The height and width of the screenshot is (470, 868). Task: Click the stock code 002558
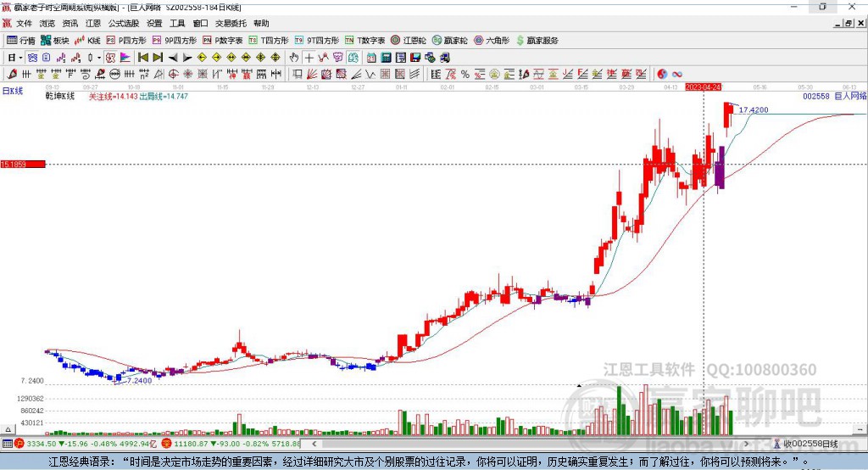(x=816, y=96)
